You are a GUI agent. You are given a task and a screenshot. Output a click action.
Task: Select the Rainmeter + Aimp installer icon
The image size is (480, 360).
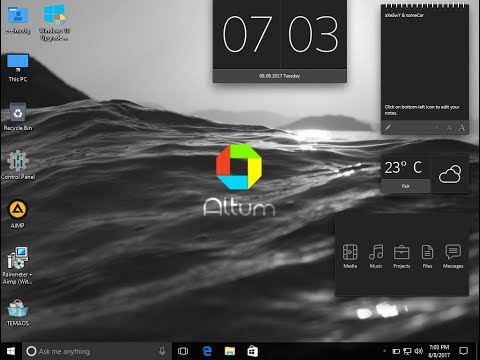[x=17, y=266]
